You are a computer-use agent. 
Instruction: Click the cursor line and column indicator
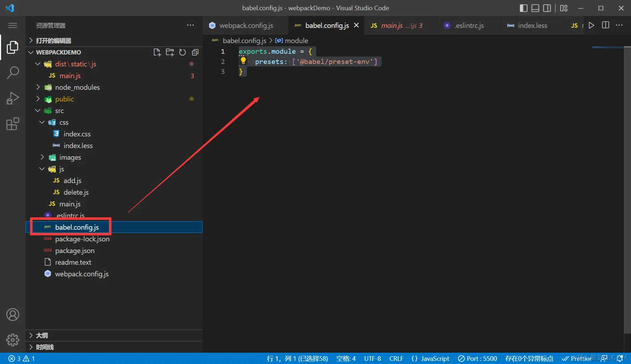pos(297,358)
